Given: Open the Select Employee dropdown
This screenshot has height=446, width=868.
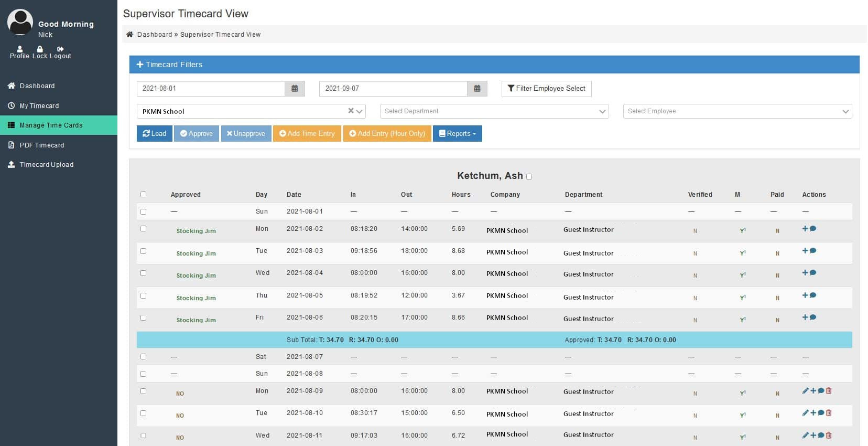Looking at the screenshot, I should (737, 111).
